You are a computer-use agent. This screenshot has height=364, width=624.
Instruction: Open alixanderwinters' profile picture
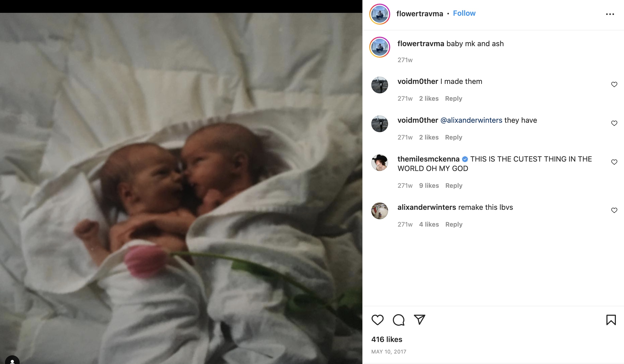tap(379, 211)
